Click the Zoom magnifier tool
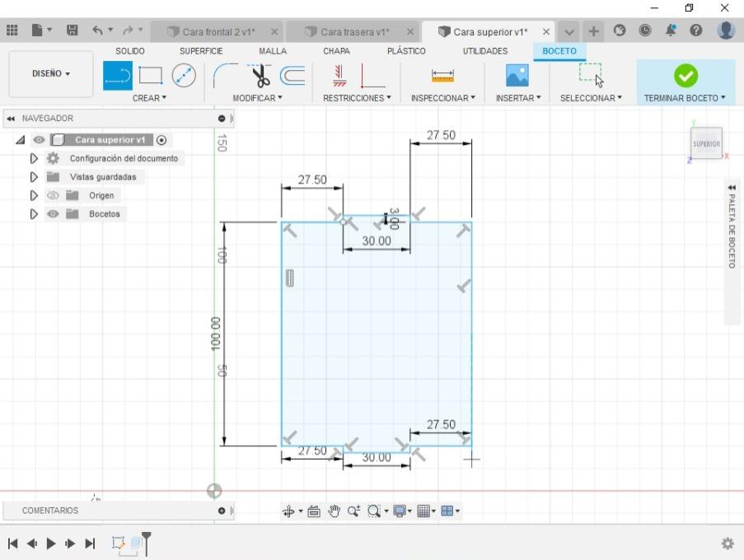The image size is (744, 560). click(354, 511)
